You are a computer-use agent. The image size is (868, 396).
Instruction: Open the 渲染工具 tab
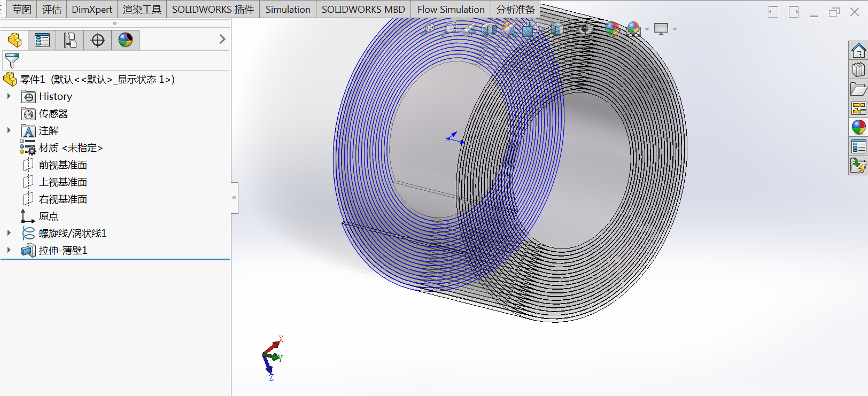(x=142, y=9)
